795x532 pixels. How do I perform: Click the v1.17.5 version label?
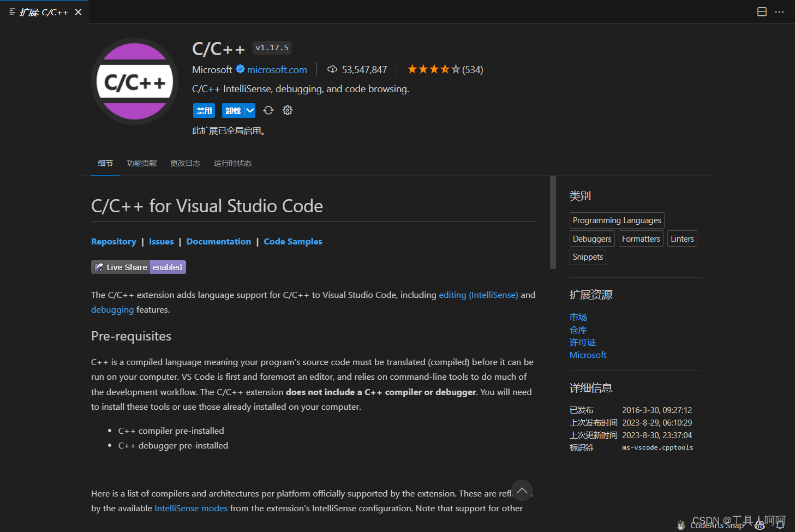pyautogui.click(x=272, y=47)
